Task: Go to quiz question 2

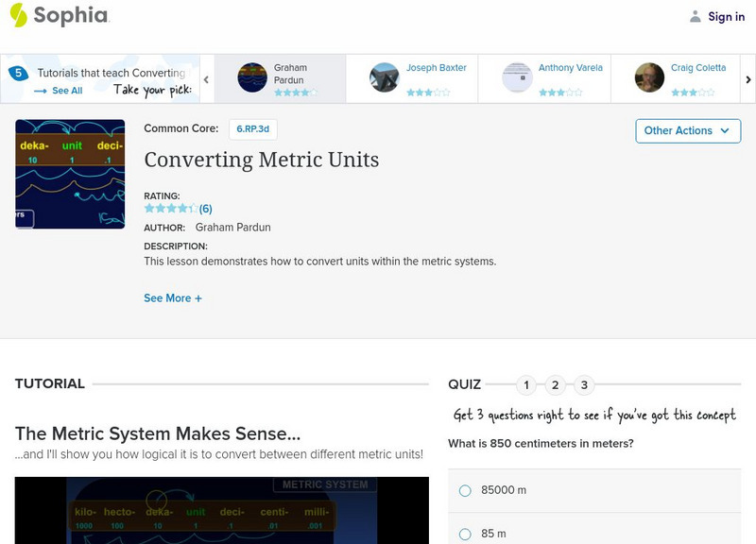Action: tap(555, 385)
